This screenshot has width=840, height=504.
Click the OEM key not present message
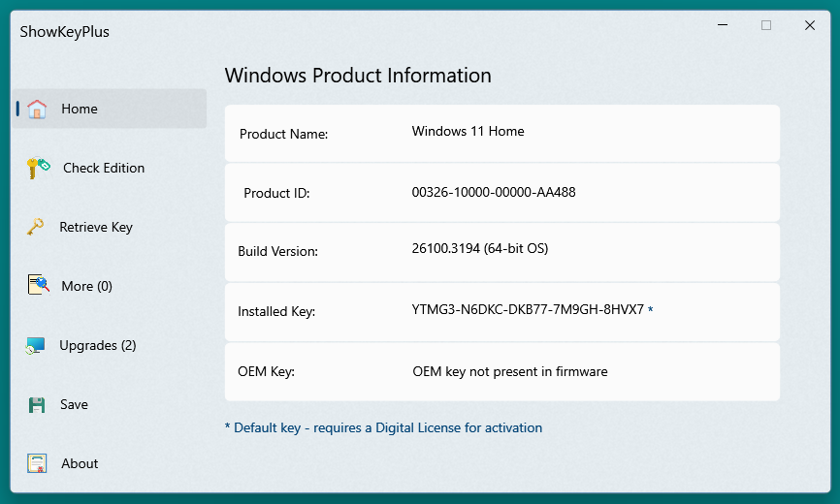pyautogui.click(x=510, y=371)
